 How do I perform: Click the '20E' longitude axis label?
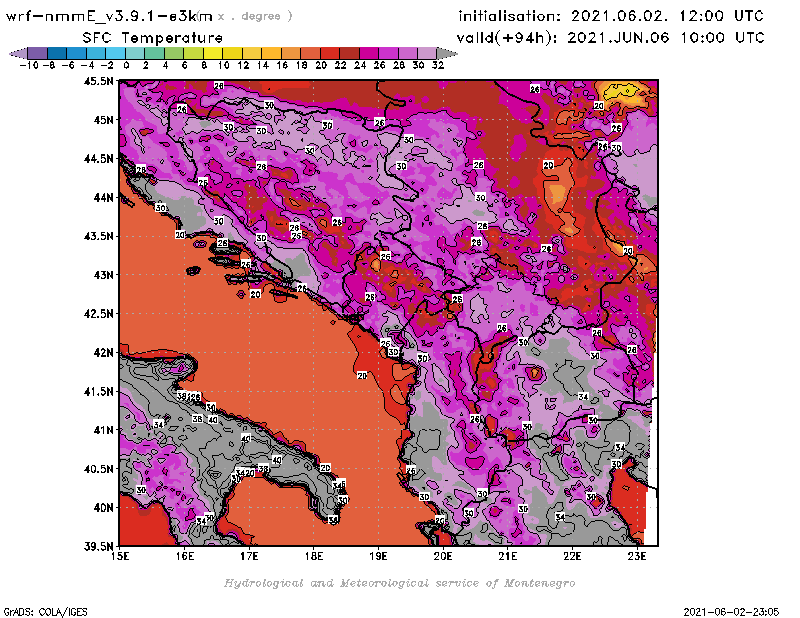[443, 556]
